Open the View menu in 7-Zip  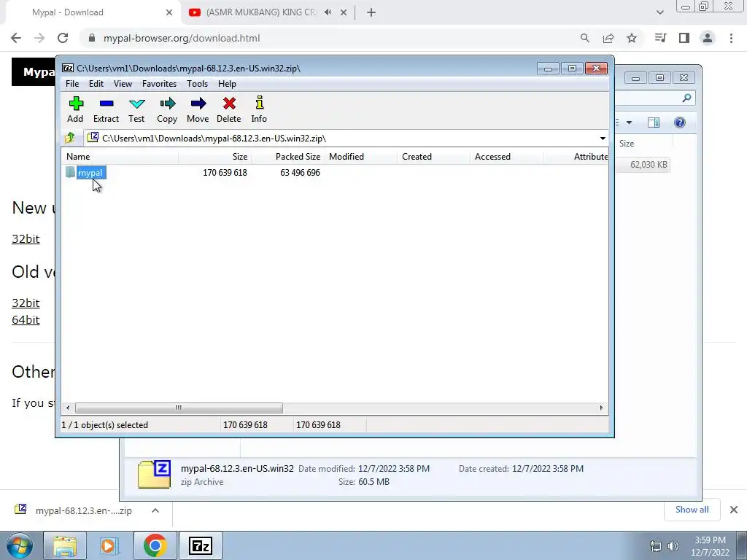pyautogui.click(x=123, y=84)
